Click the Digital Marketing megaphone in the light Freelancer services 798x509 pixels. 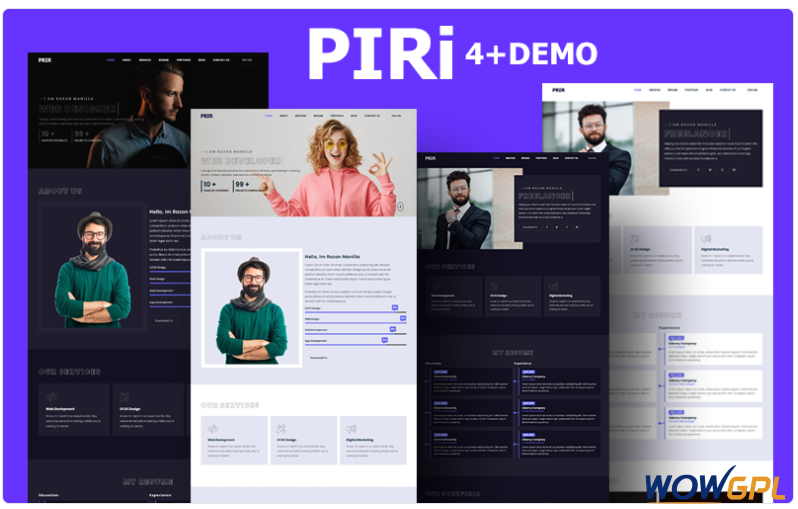tap(706, 238)
